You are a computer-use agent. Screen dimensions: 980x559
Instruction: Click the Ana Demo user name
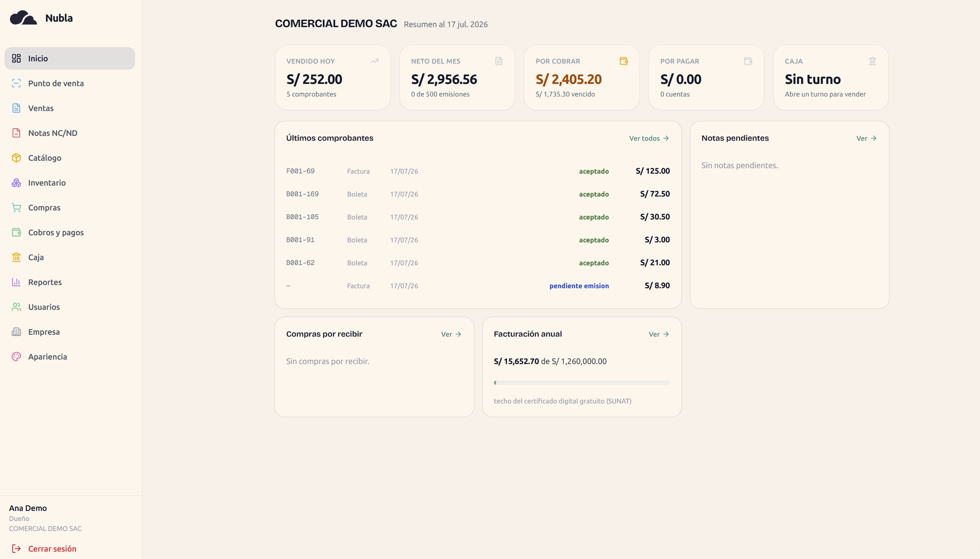pyautogui.click(x=28, y=508)
